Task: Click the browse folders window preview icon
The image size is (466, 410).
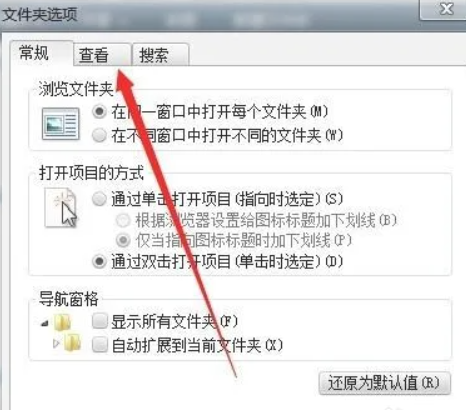Action: click(61, 124)
